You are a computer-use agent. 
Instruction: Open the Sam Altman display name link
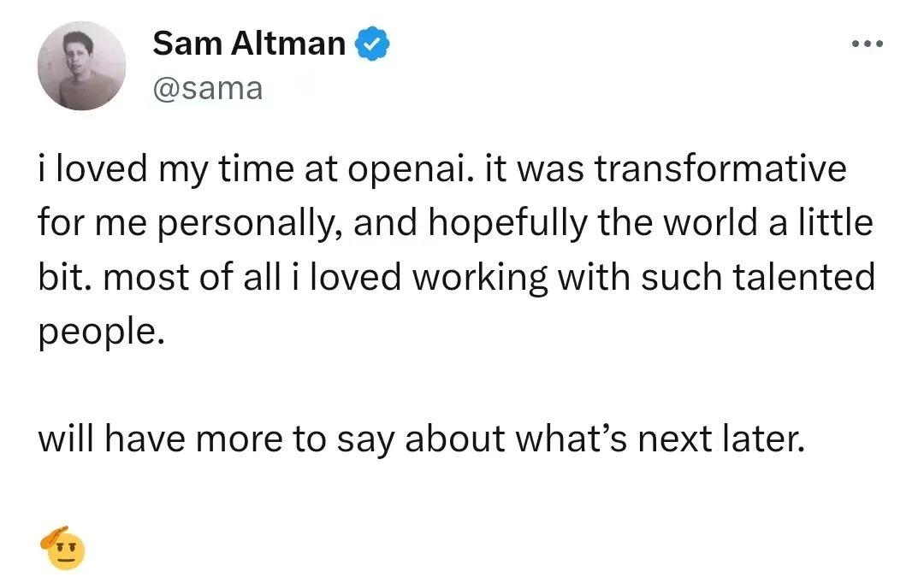coord(249,44)
